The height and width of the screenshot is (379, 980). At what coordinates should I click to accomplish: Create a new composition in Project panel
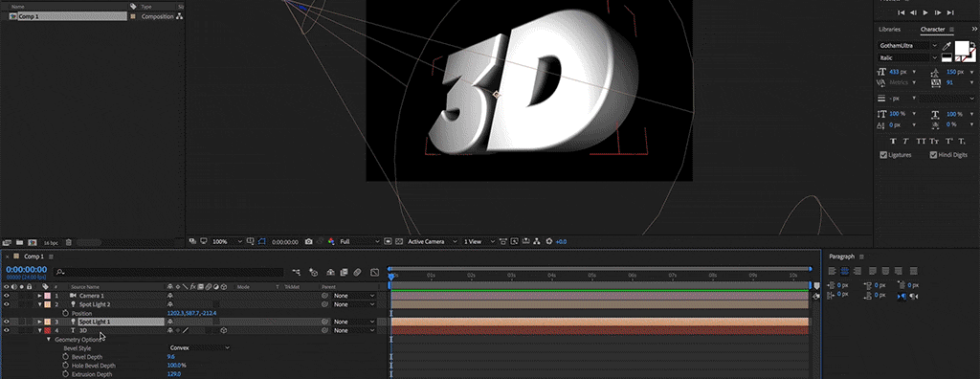[x=32, y=242]
